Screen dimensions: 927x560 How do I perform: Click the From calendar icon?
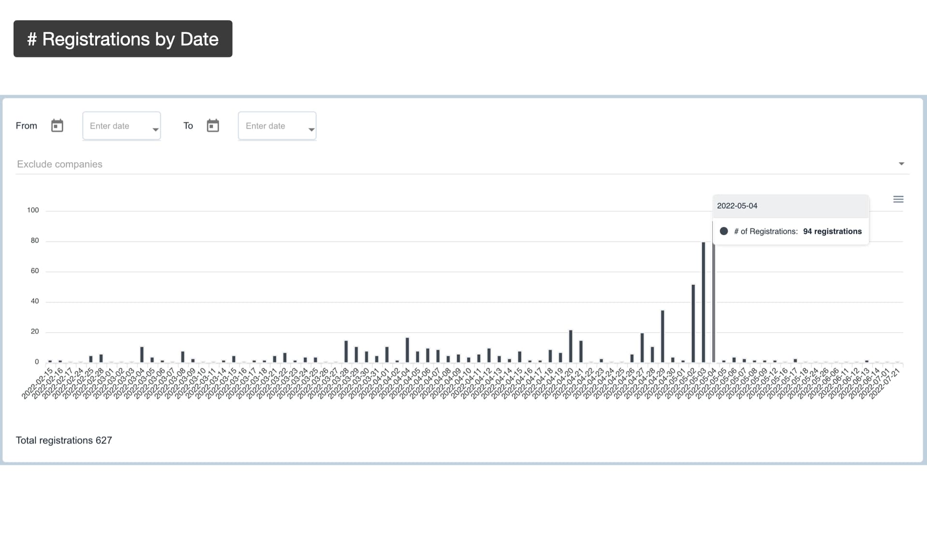pos(57,126)
